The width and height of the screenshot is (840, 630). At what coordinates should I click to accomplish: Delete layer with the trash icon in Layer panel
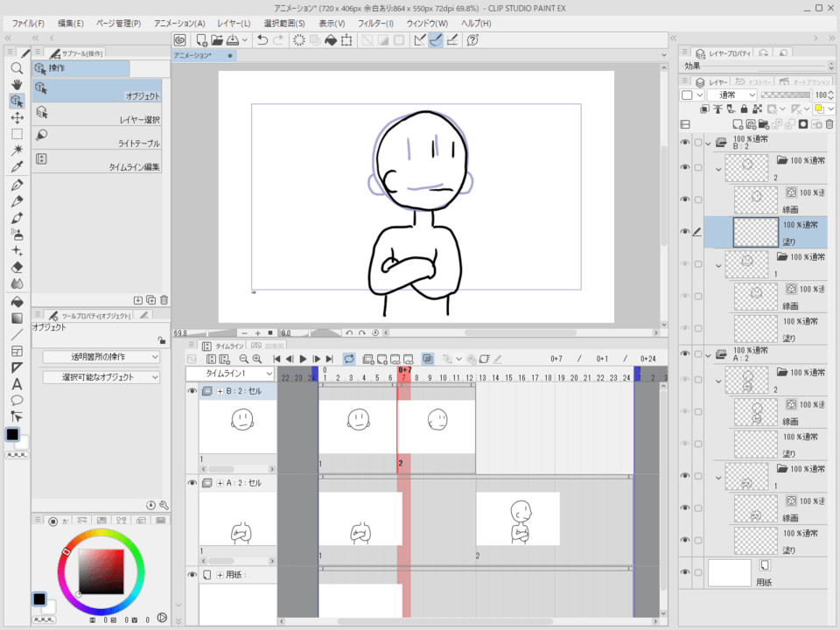click(829, 124)
